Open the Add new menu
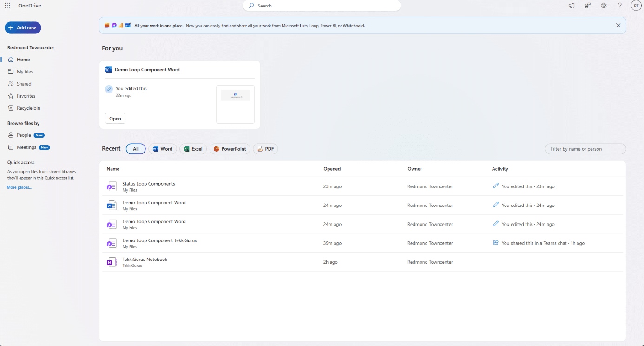 point(23,28)
